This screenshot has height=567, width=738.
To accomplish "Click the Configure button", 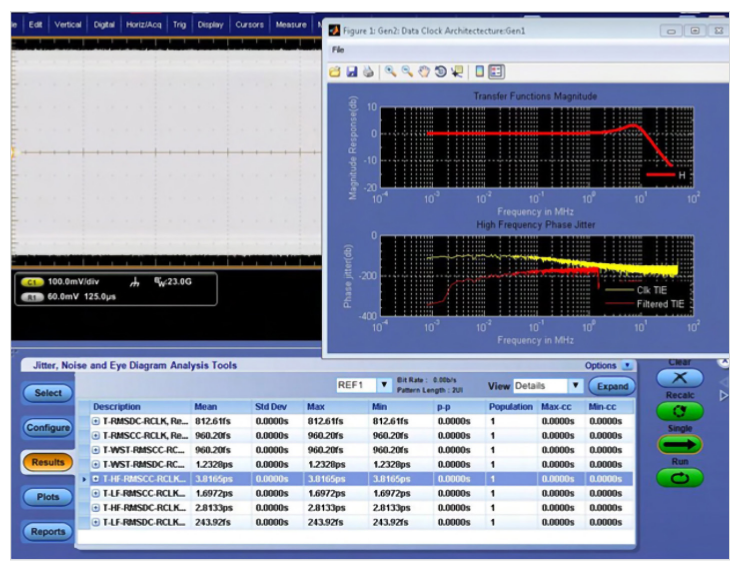I will pyautogui.click(x=48, y=428).
